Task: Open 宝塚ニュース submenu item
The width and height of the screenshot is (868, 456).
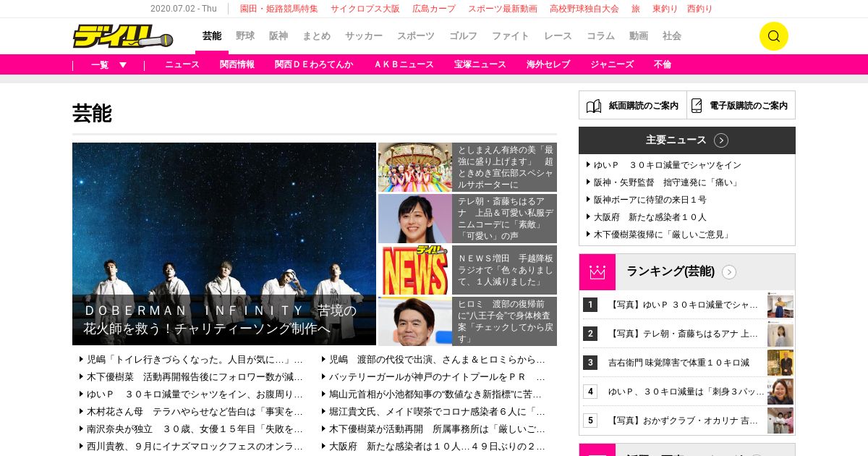Action: click(x=480, y=64)
